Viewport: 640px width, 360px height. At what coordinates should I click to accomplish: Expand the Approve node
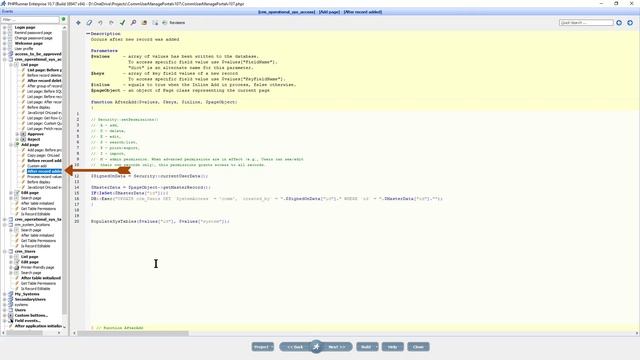[18, 134]
